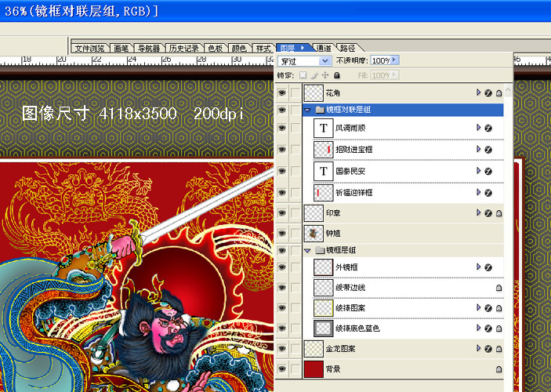
Task: Click lock icon on 绫抹图案 layer
Action: point(498,308)
